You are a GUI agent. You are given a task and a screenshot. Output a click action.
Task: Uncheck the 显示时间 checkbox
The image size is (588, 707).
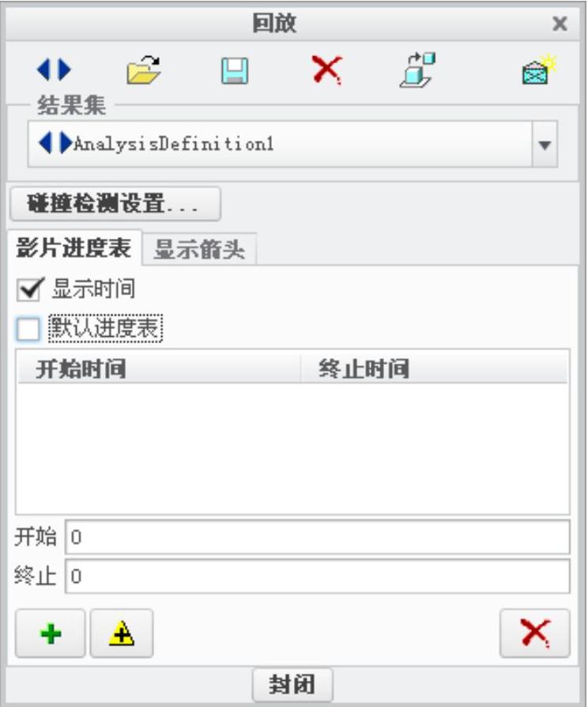pyautogui.click(x=29, y=289)
